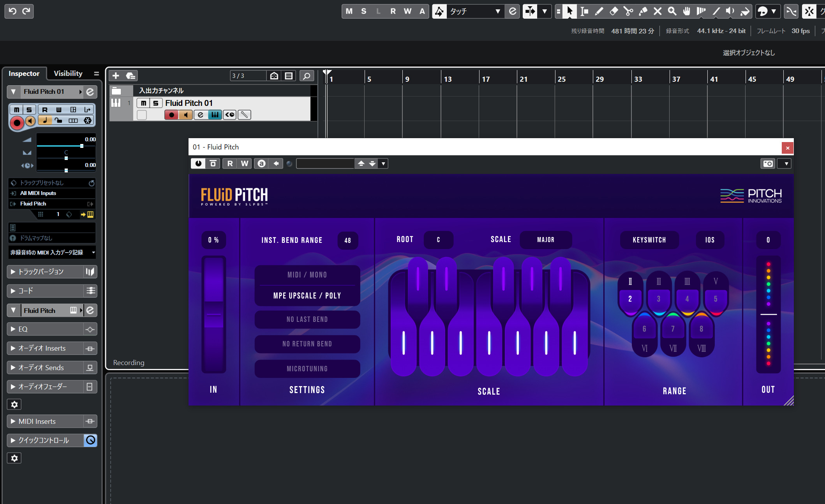Viewport: 825px width, 504px height.
Task: Click the NO RETURN BEND button
Action: tap(307, 344)
